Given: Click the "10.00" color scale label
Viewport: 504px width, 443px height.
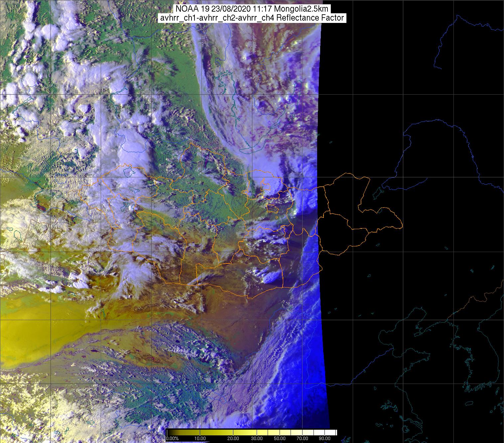Looking at the screenshot, I should coord(199,439).
